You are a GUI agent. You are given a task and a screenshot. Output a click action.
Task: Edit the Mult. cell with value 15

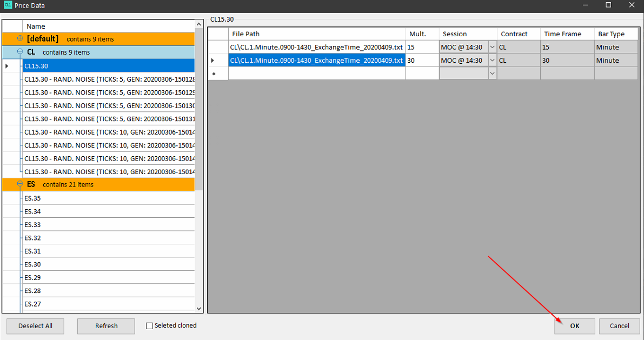pyautogui.click(x=422, y=47)
